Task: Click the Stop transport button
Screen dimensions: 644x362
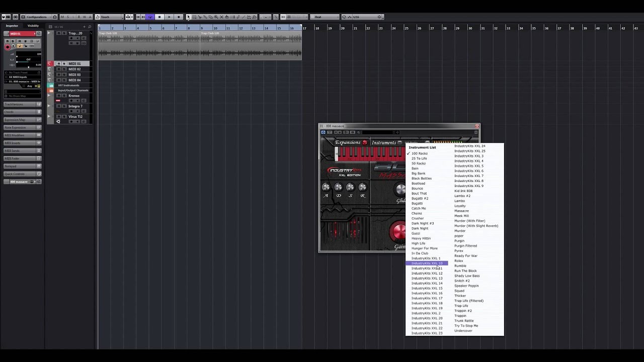Action: pyautogui.click(x=159, y=17)
